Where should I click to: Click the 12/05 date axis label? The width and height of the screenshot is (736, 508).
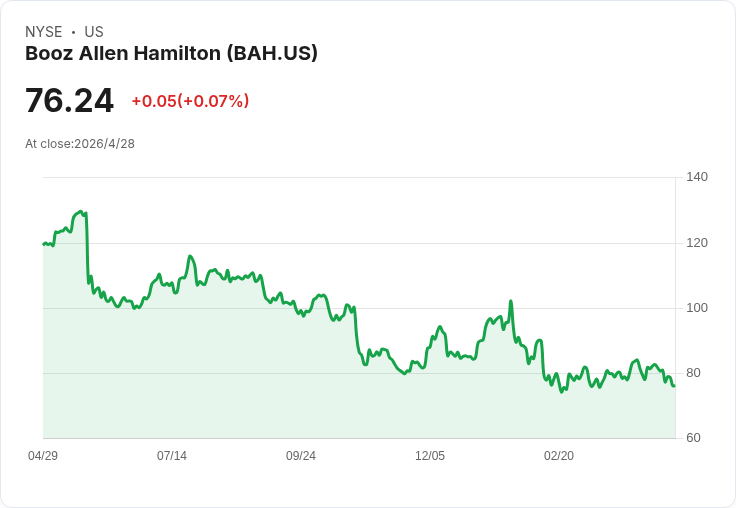tap(430, 455)
